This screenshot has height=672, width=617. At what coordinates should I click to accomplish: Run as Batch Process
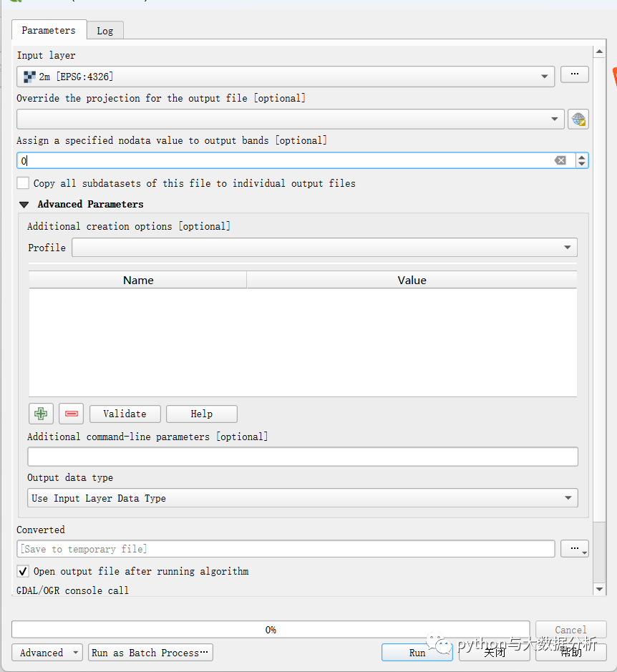150,653
